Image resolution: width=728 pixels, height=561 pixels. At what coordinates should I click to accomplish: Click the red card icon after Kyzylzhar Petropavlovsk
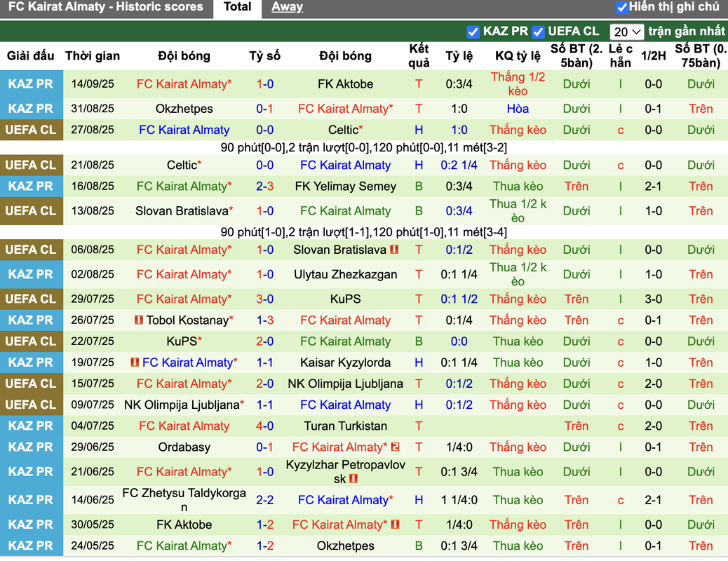click(x=353, y=478)
